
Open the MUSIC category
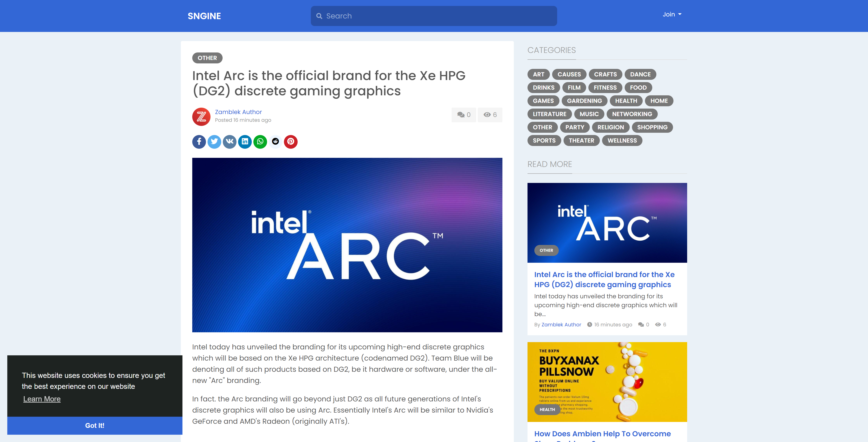pyautogui.click(x=589, y=114)
